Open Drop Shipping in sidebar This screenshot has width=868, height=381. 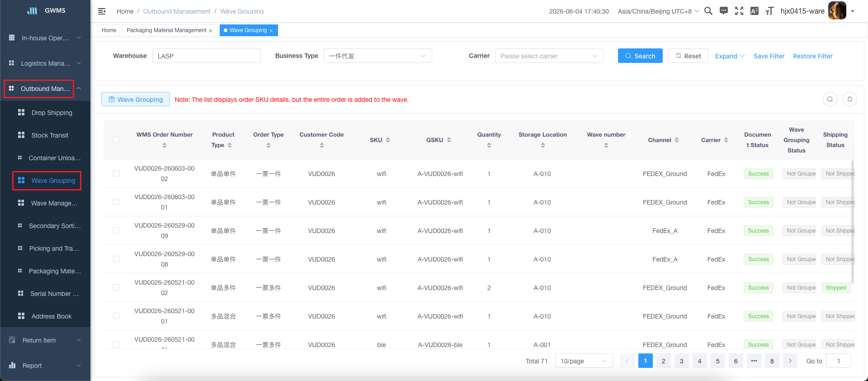45,113
